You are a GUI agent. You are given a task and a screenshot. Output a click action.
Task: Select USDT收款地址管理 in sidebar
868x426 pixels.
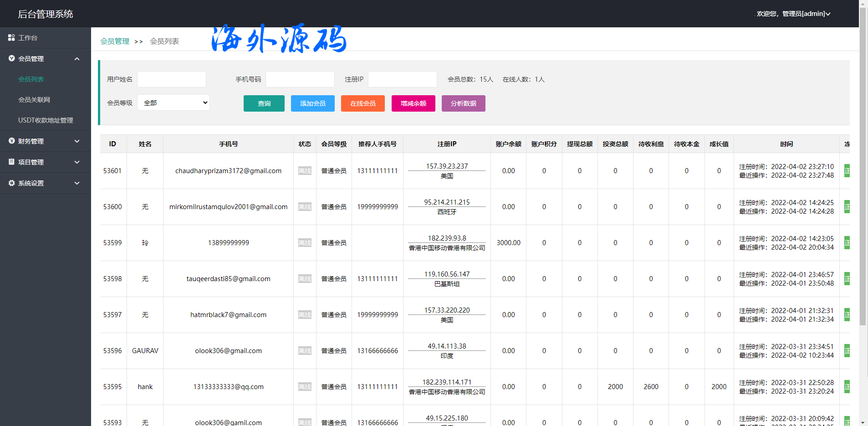[x=46, y=120]
